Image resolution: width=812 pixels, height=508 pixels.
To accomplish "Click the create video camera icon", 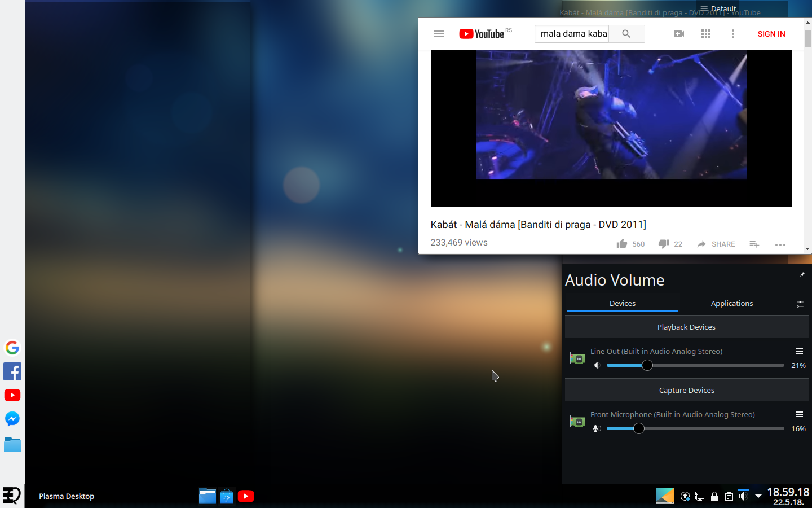I will click(x=679, y=34).
